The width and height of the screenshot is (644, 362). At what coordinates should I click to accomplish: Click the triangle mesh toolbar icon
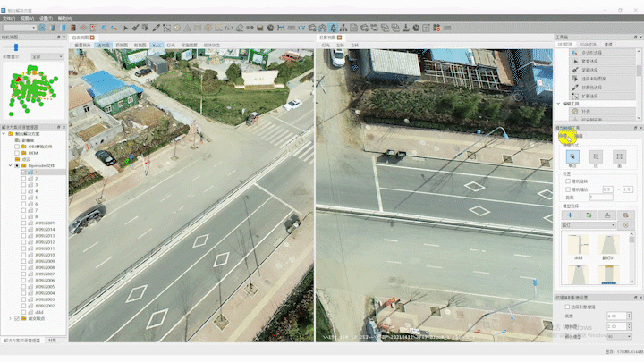pos(187,28)
